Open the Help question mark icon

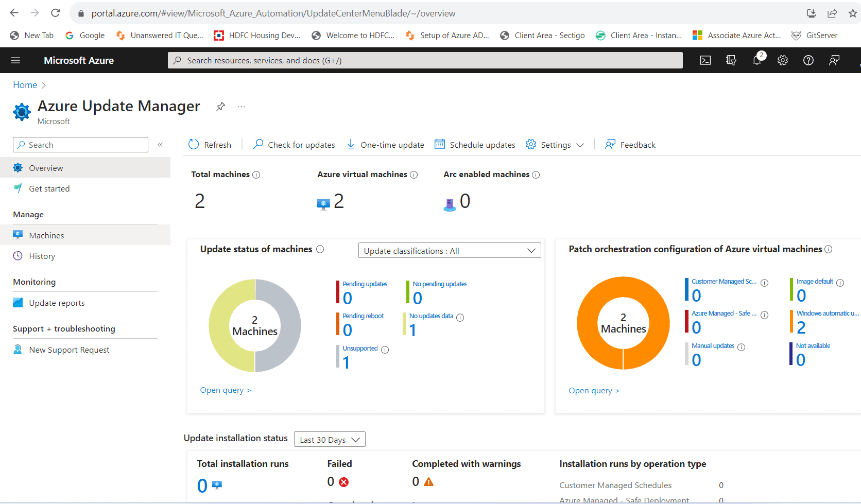[808, 60]
